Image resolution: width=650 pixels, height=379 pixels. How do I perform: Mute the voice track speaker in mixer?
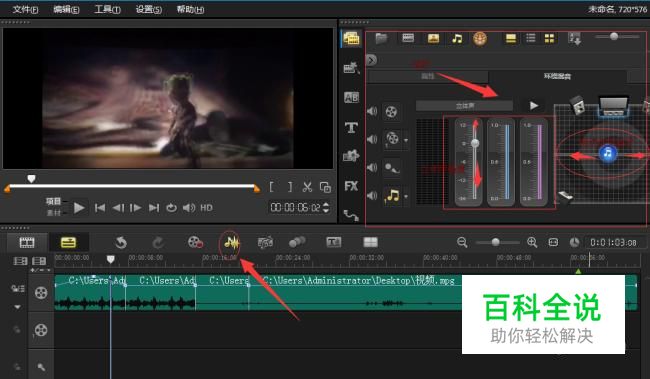[x=372, y=167]
